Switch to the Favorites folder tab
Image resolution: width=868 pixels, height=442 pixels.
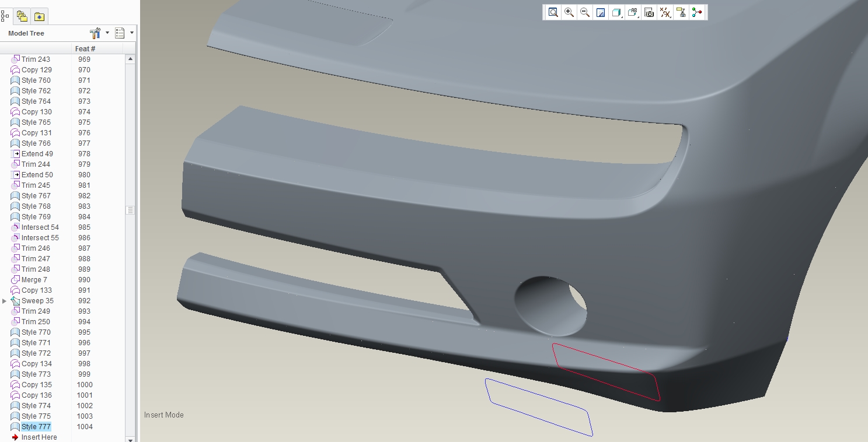(x=39, y=16)
